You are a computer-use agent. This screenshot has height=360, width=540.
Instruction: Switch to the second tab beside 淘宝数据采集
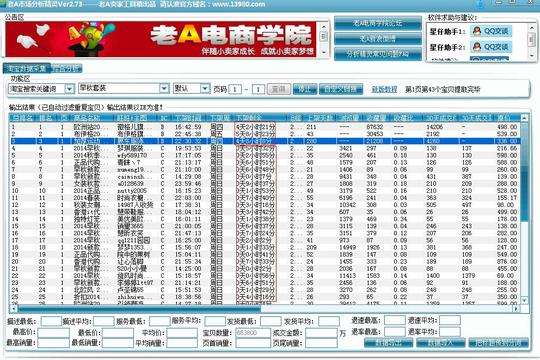pyautogui.click(x=66, y=68)
